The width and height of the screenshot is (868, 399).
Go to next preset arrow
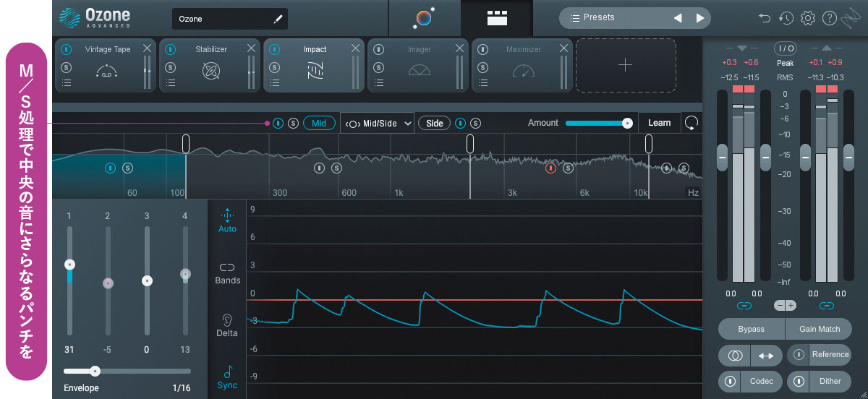click(x=699, y=18)
